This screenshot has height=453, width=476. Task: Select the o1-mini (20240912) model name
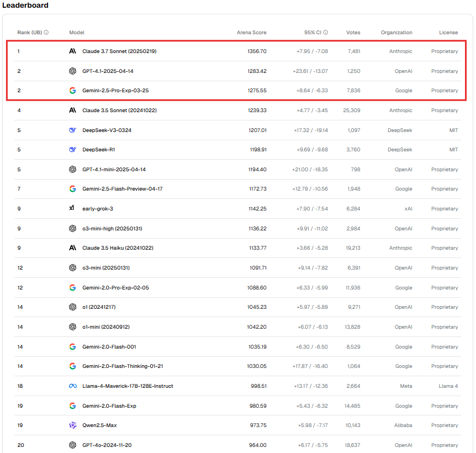click(x=106, y=327)
